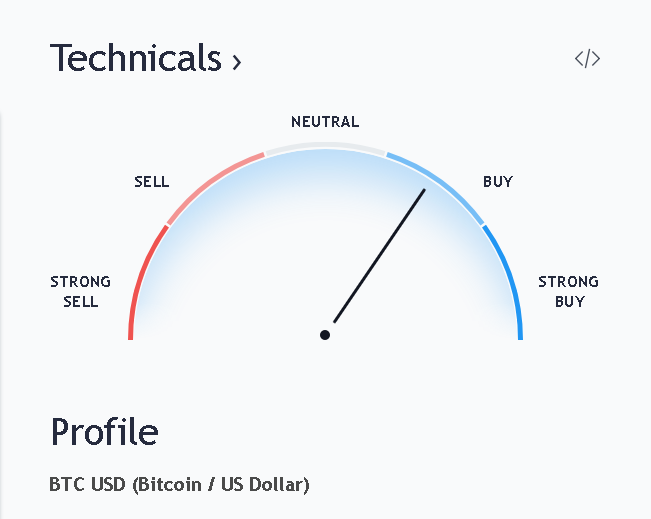Screen dimensions: 651x519
Task: Click the BUY gauge label
Action: (x=498, y=182)
